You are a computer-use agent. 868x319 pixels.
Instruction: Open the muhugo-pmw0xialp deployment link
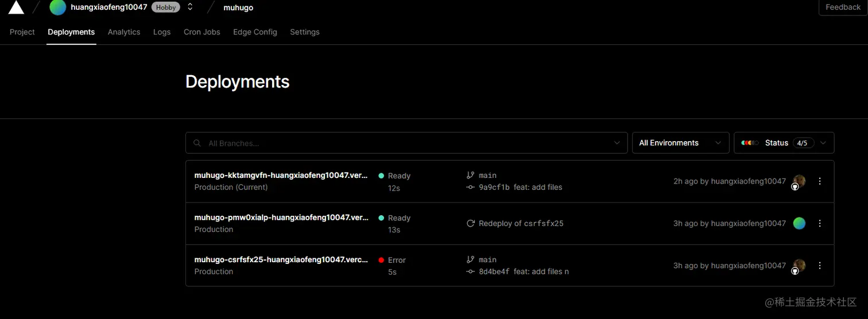tap(281, 217)
